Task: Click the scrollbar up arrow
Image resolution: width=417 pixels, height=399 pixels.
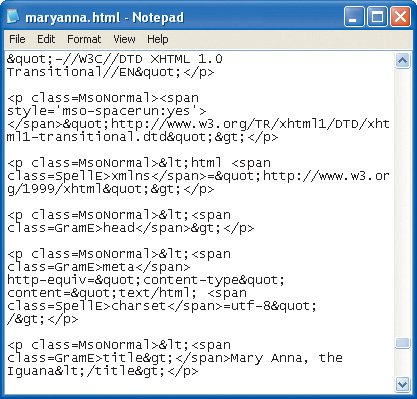Action: pos(402,60)
